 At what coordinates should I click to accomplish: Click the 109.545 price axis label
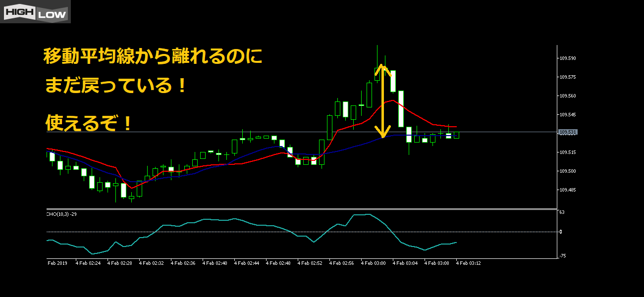(x=568, y=115)
